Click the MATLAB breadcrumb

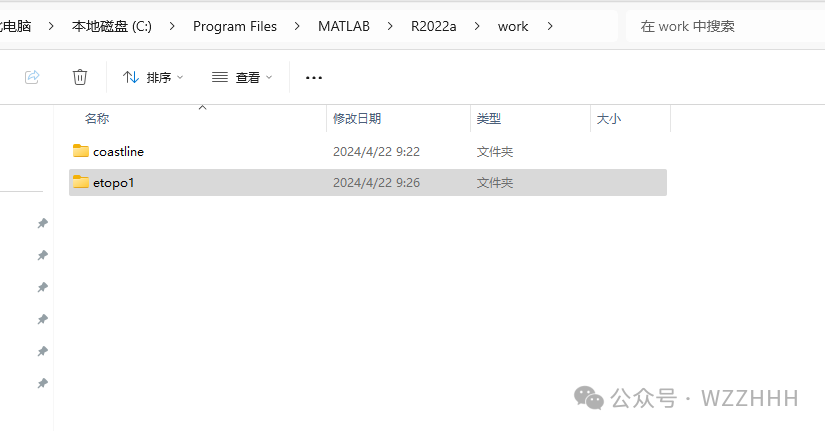(344, 26)
